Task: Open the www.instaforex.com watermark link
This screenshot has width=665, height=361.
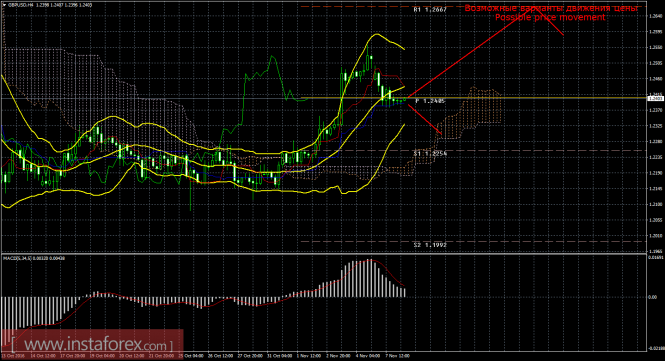Action: 92,344
